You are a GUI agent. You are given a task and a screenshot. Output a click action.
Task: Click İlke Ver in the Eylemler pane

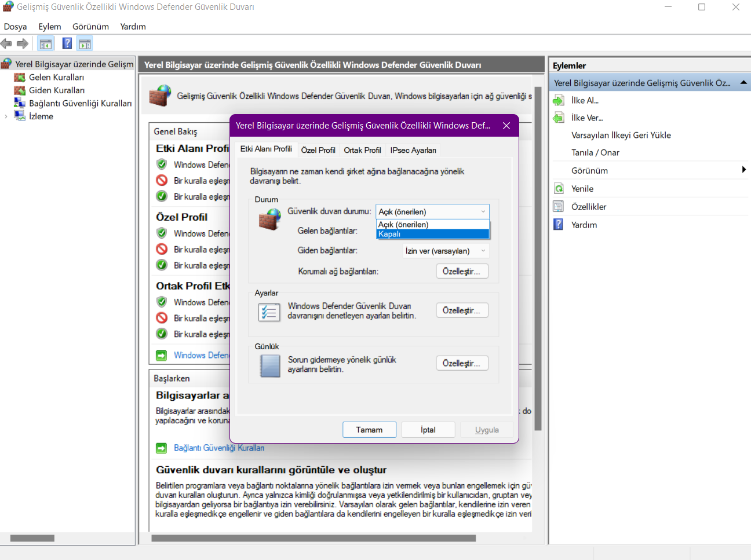click(x=587, y=118)
